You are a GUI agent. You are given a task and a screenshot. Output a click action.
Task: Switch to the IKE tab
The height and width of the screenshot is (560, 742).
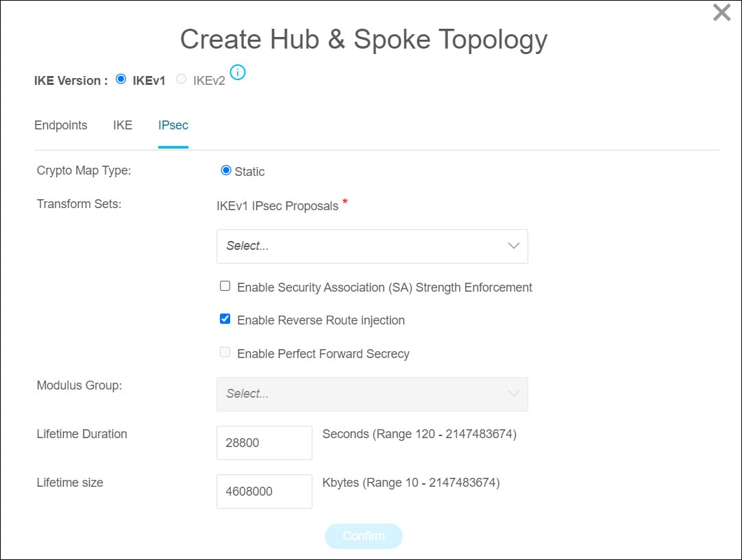pos(123,125)
